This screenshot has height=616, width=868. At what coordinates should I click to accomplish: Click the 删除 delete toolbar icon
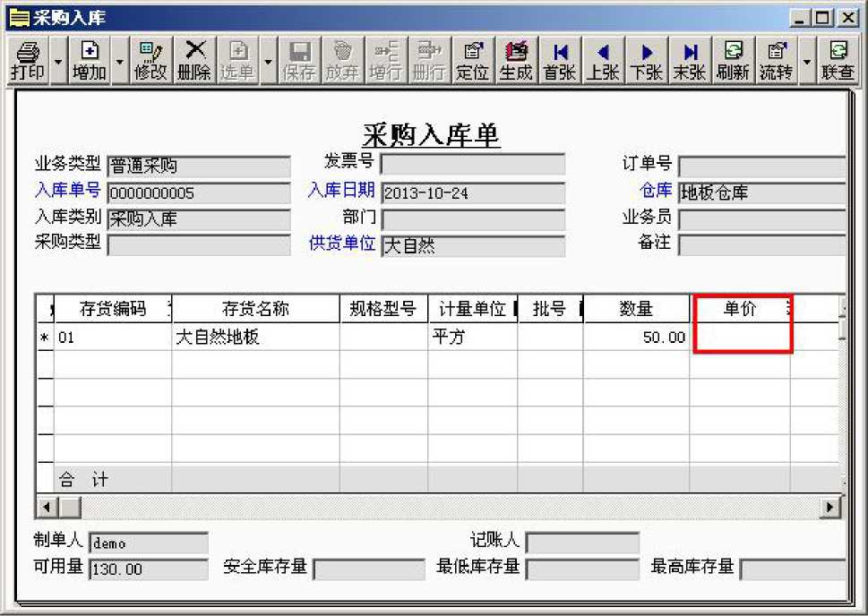click(x=194, y=60)
